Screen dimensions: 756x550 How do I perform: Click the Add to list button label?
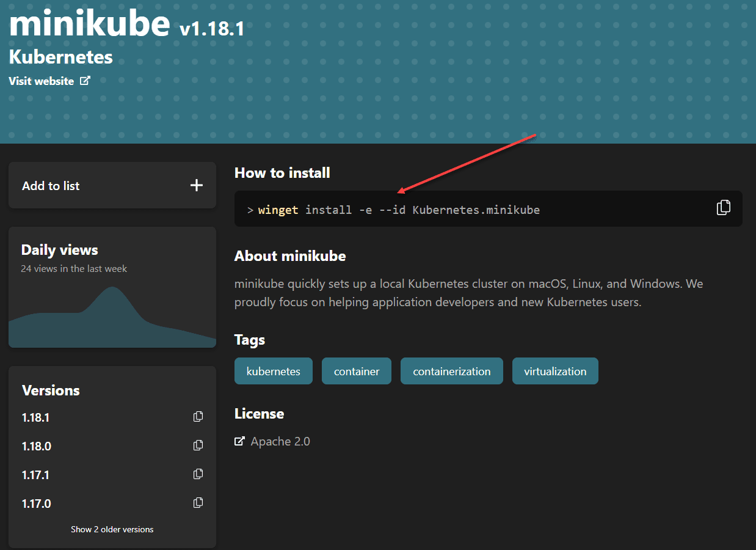coord(51,186)
